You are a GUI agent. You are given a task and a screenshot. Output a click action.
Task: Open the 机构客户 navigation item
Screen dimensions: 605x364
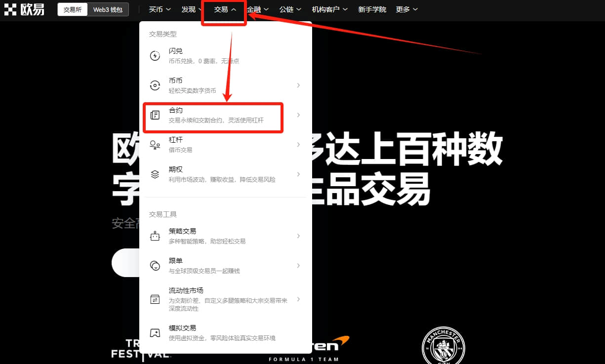pyautogui.click(x=329, y=9)
